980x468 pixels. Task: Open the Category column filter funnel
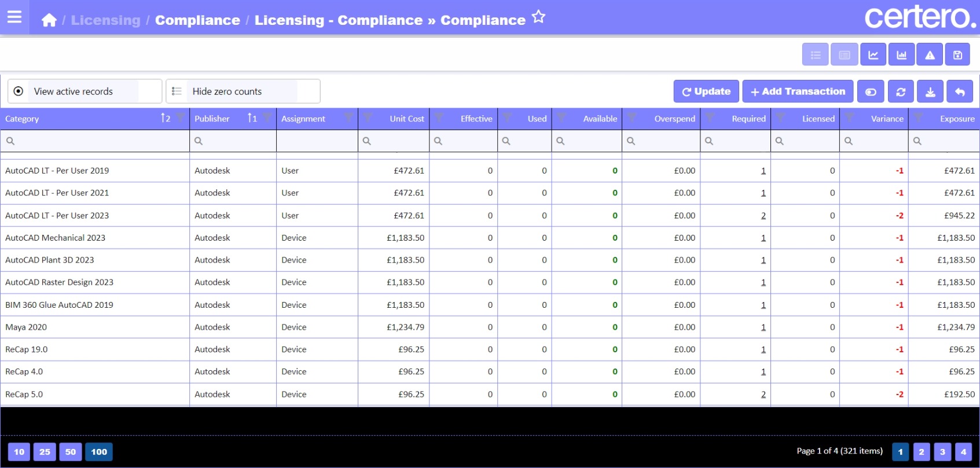[x=181, y=118]
